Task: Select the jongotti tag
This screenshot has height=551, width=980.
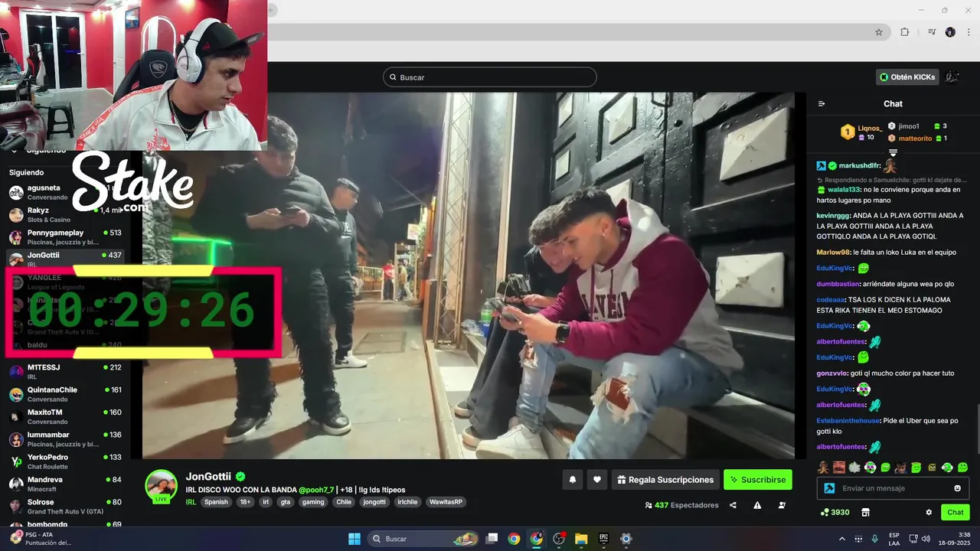Action: (x=374, y=502)
